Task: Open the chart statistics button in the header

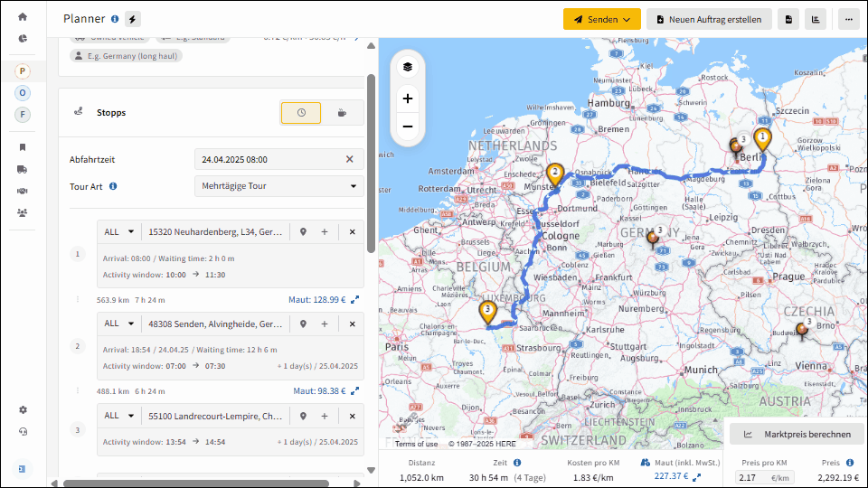Action: click(816, 19)
